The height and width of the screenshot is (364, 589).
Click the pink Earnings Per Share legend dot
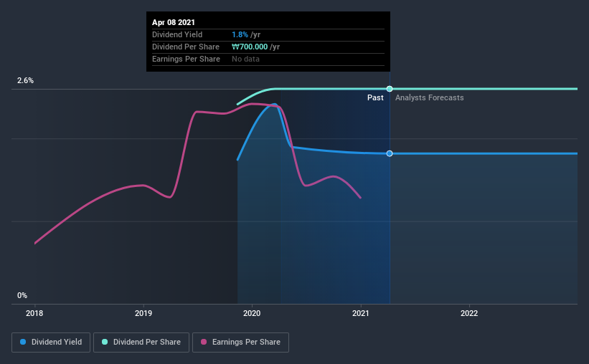[204, 342]
